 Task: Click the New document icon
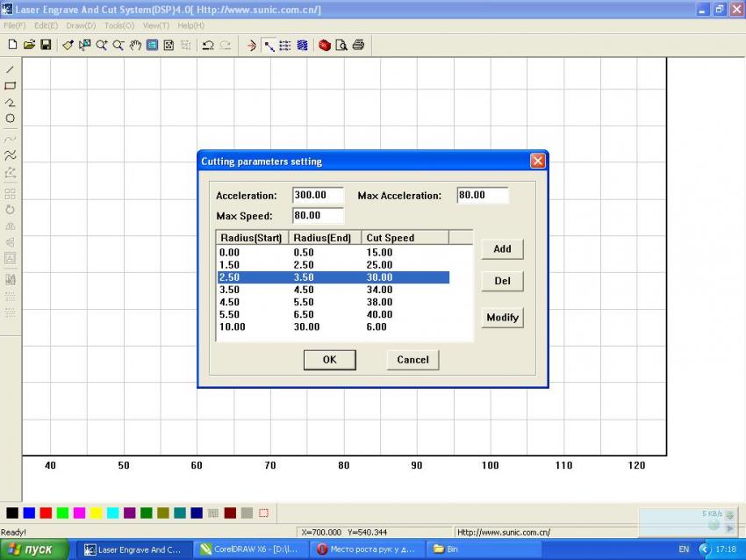tap(12, 45)
